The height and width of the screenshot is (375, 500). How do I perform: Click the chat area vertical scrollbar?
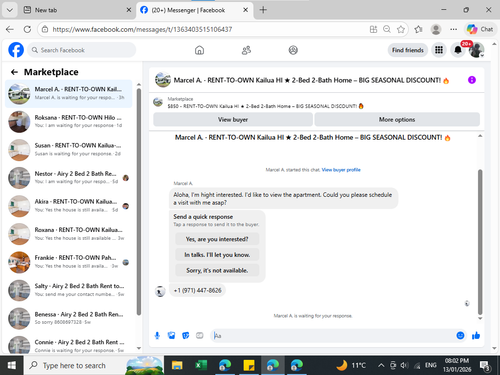pyautogui.click(x=480, y=242)
